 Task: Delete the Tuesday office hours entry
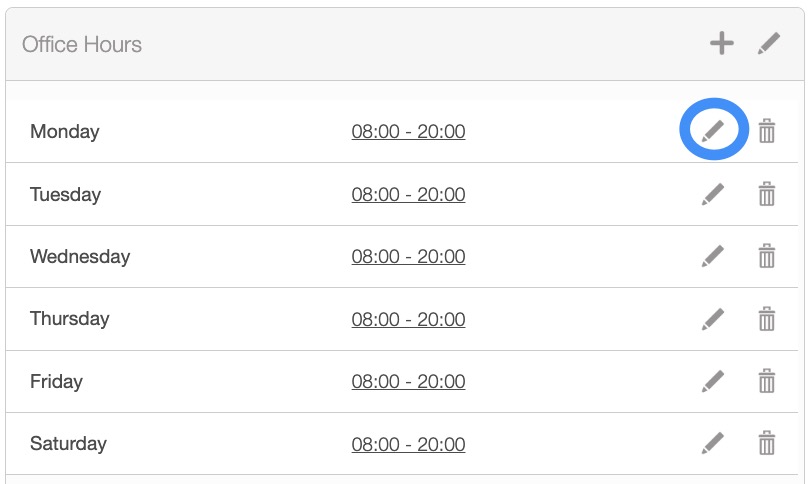point(767,194)
